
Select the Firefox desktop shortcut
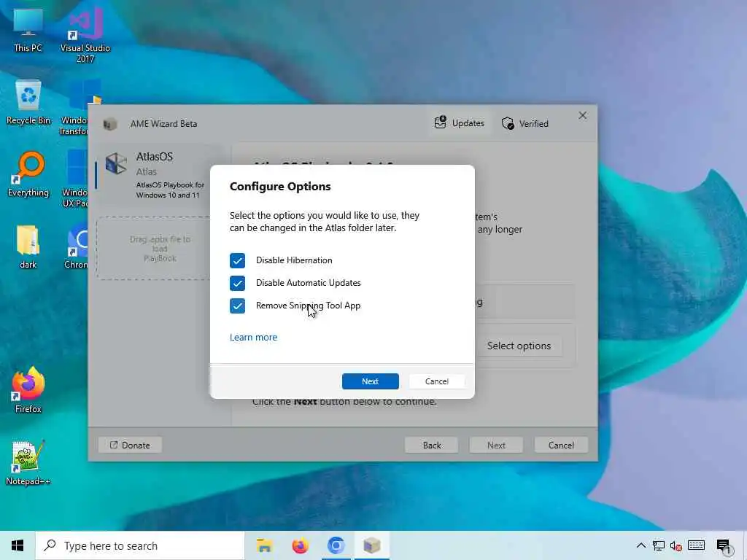(28, 390)
